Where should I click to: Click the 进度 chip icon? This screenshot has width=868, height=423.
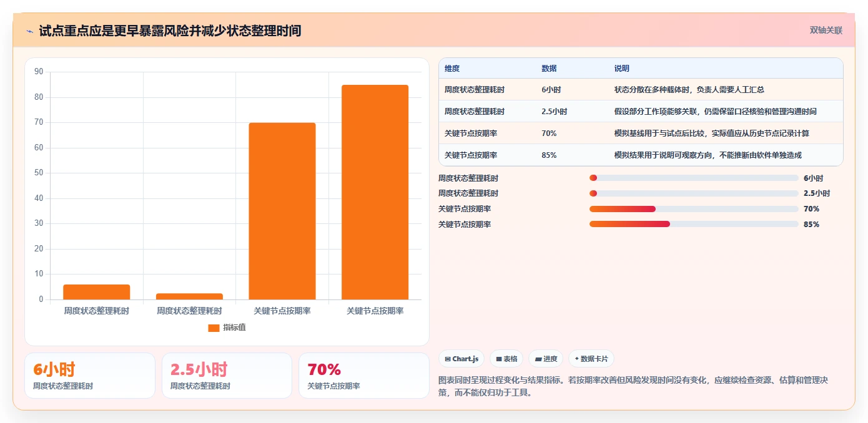click(x=538, y=359)
